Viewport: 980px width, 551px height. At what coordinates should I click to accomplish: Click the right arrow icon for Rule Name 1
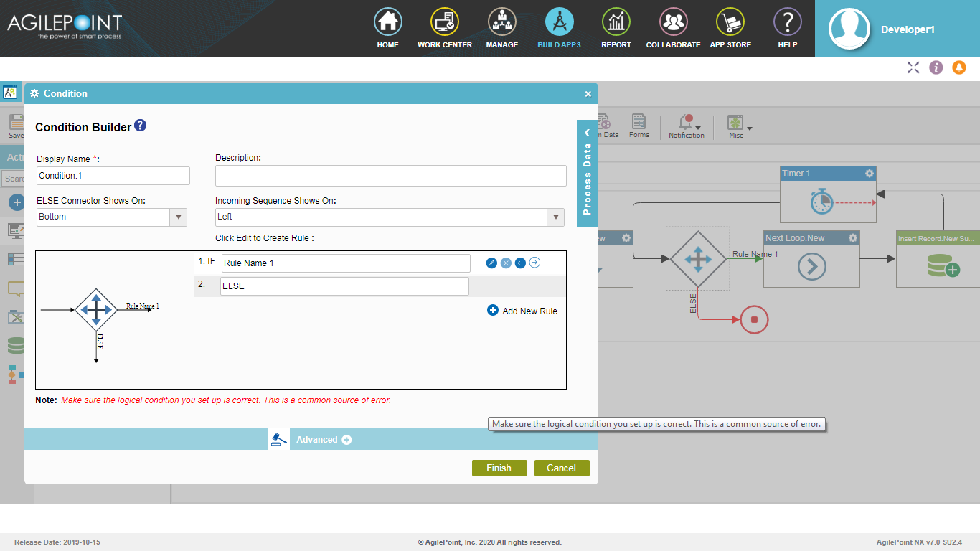coord(534,263)
